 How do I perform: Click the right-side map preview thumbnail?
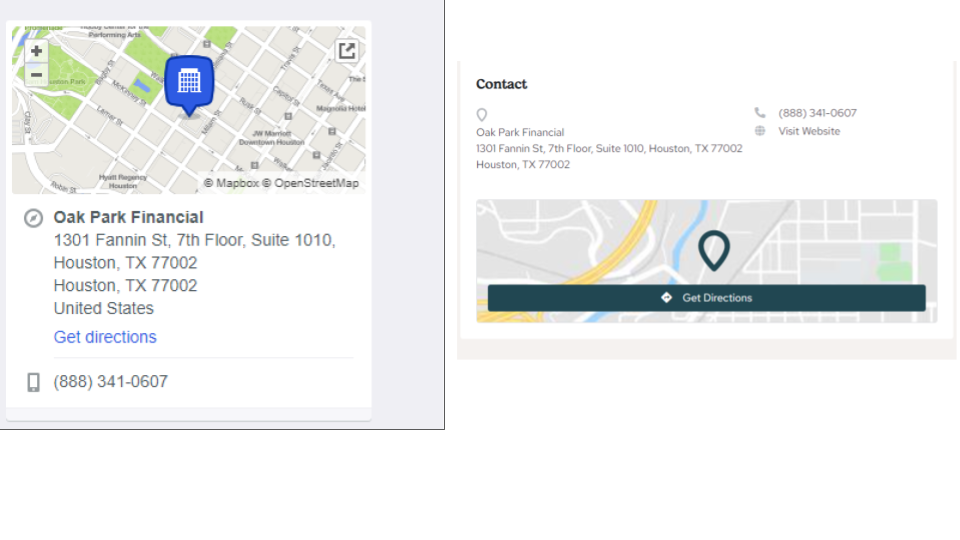click(707, 261)
